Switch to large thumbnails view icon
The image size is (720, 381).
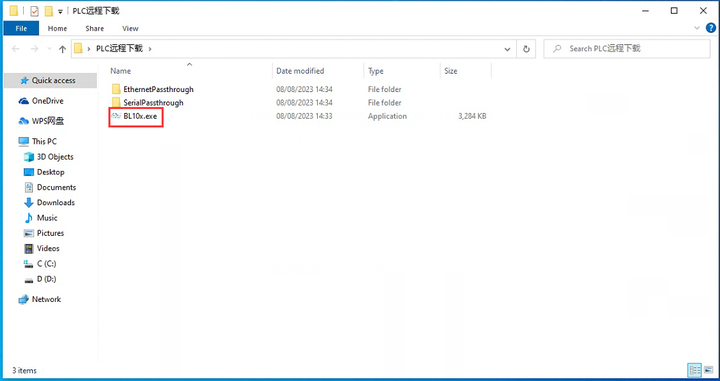coord(708,370)
